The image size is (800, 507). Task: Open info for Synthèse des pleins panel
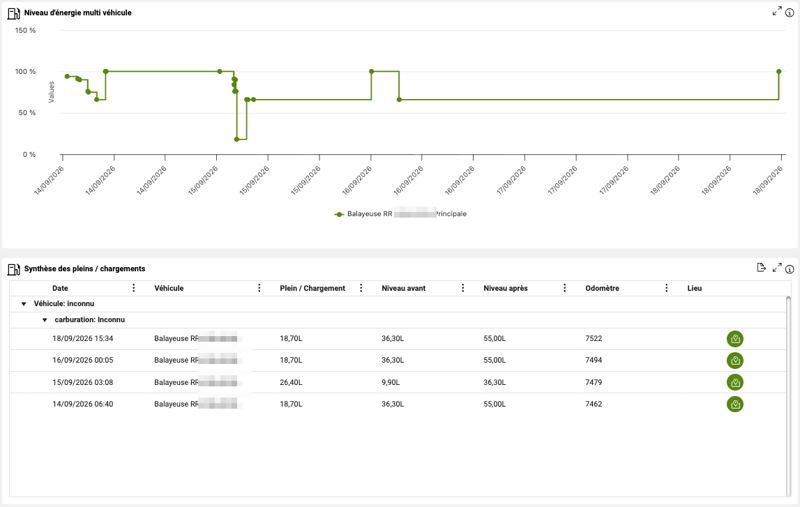coord(789,269)
